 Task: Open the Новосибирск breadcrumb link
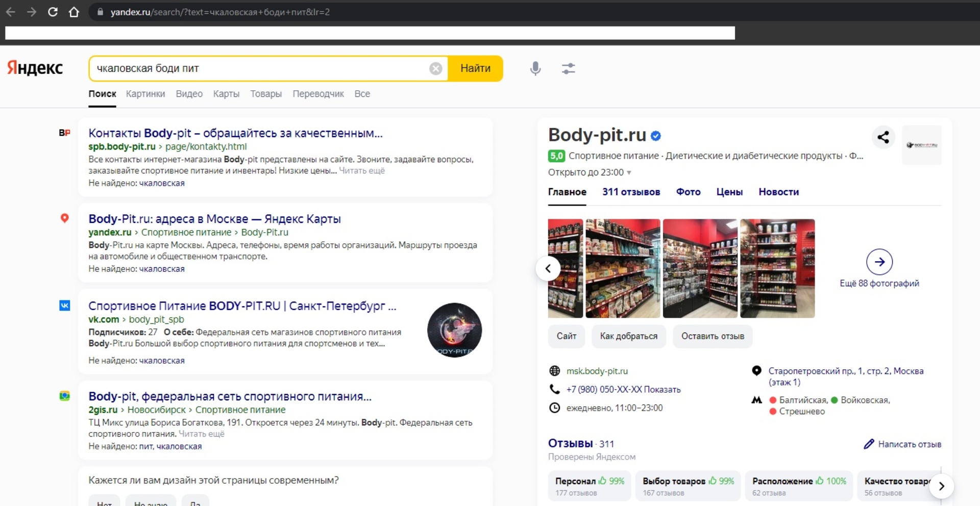pos(156,410)
